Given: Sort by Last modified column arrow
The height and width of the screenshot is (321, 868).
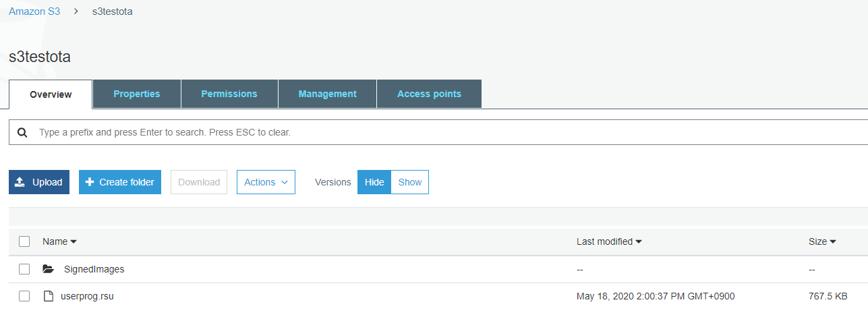Looking at the screenshot, I should pos(639,241).
